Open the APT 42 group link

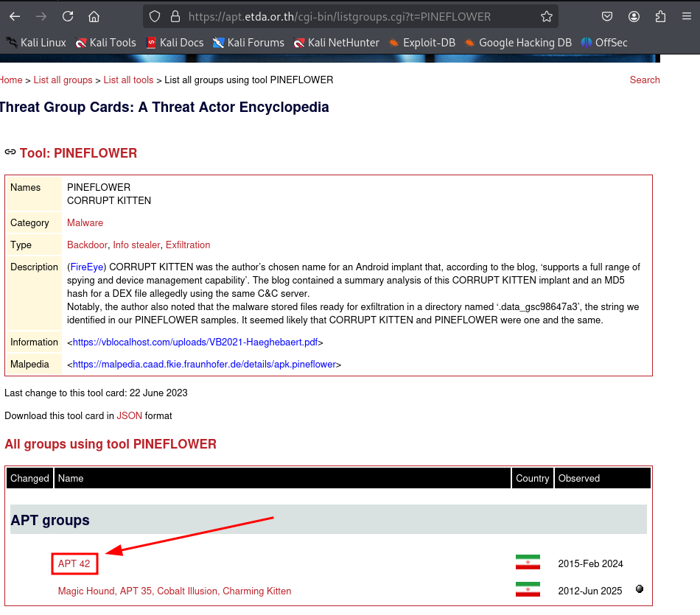pyautogui.click(x=74, y=564)
